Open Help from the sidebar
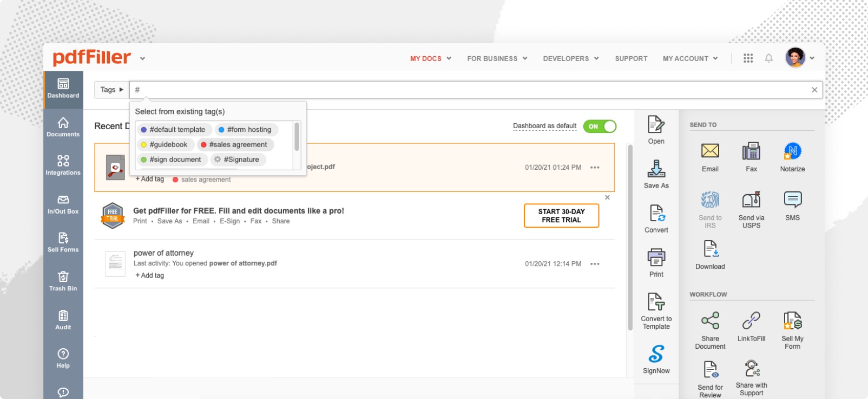The image size is (868, 399). [x=63, y=358]
